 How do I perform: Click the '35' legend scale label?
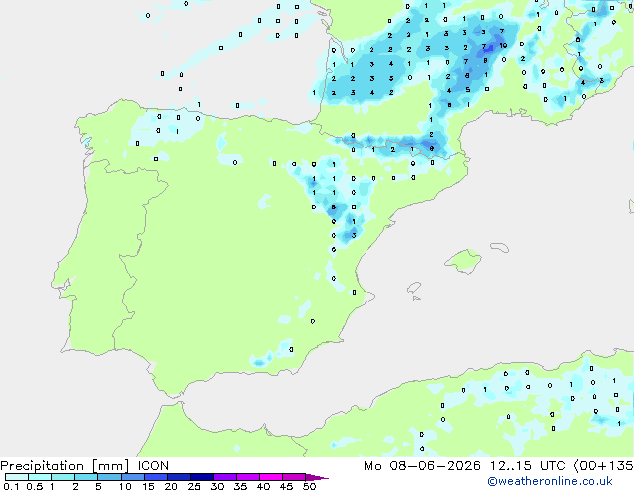240,486
